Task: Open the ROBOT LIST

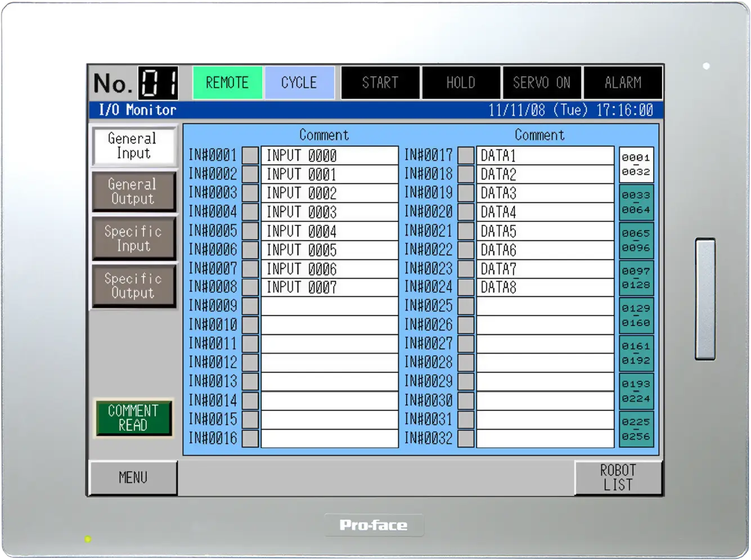Action: [x=618, y=478]
